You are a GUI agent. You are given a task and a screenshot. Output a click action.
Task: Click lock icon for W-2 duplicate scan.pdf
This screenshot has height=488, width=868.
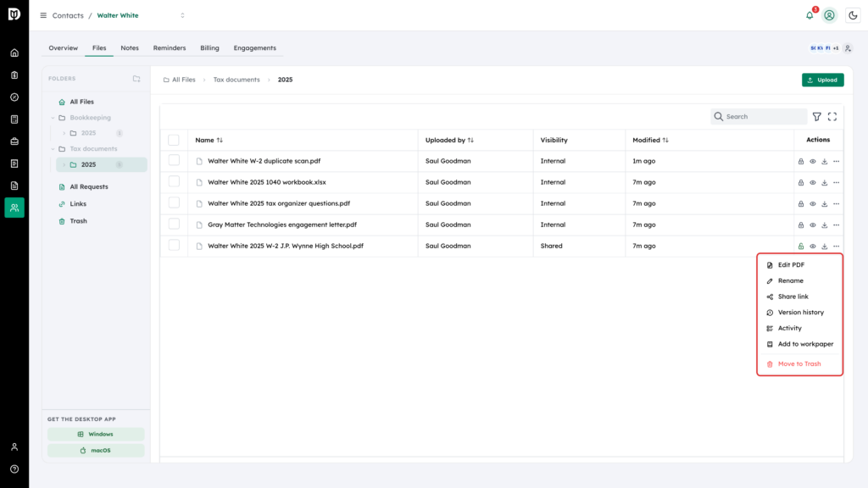801,162
